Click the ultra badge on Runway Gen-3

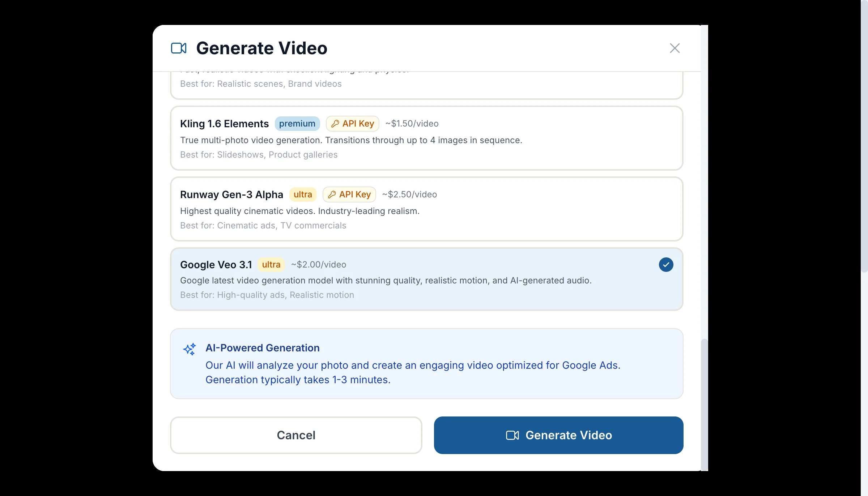click(303, 194)
